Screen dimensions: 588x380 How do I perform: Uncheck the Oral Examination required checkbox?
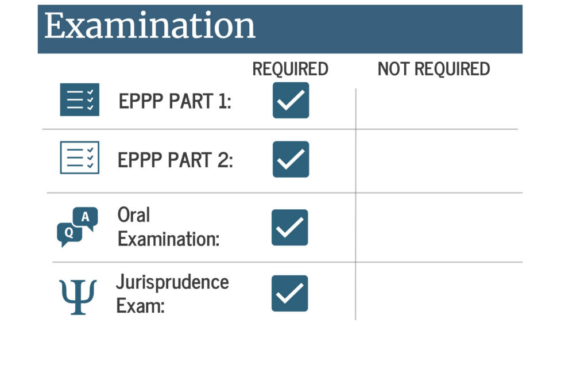(290, 228)
